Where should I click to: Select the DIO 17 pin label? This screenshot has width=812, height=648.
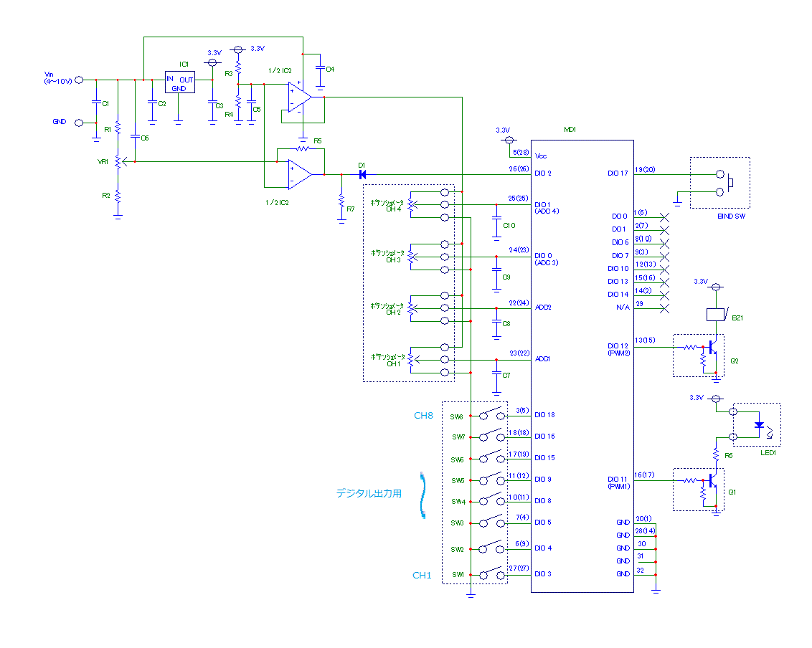pyautogui.click(x=618, y=173)
